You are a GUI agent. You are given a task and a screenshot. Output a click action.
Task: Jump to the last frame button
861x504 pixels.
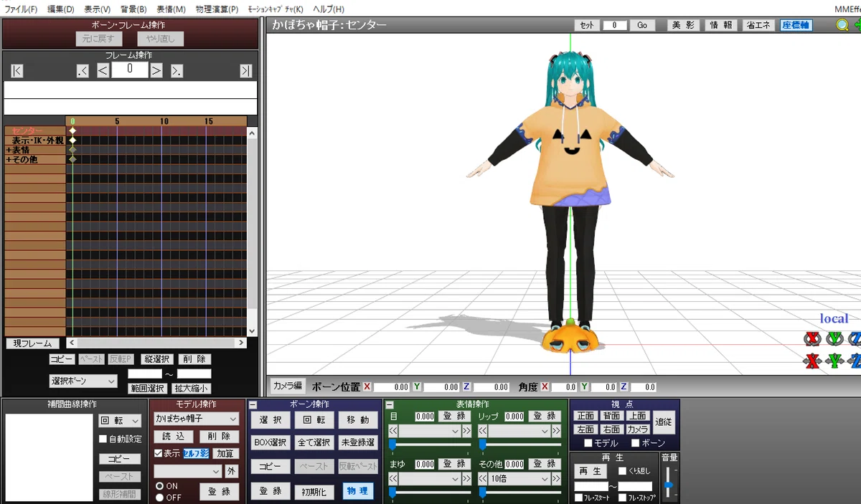[x=246, y=70]
